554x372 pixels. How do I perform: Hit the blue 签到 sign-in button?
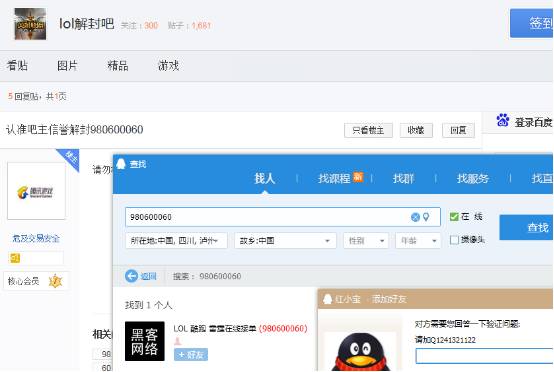point(532,23)
